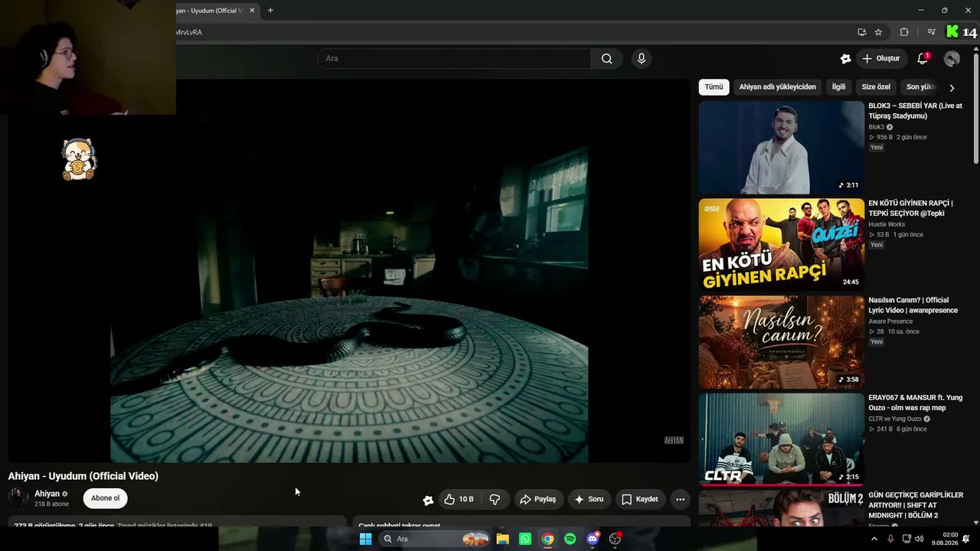
Task: Select the Son yüklenenler filter chip
Action: pos(921,86)
